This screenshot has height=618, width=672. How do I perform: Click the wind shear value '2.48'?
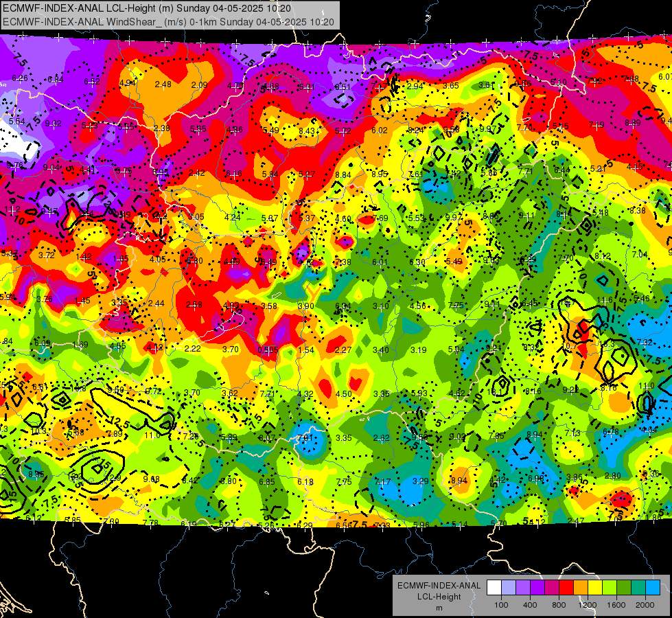click(x=163, y=84)
